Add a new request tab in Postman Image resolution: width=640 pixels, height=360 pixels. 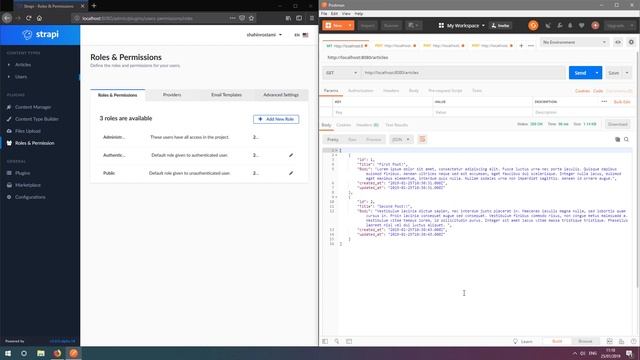pos(521,46)
